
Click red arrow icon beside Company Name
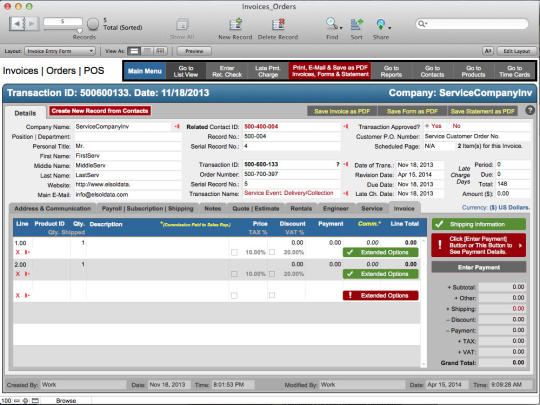pos(177,127)
